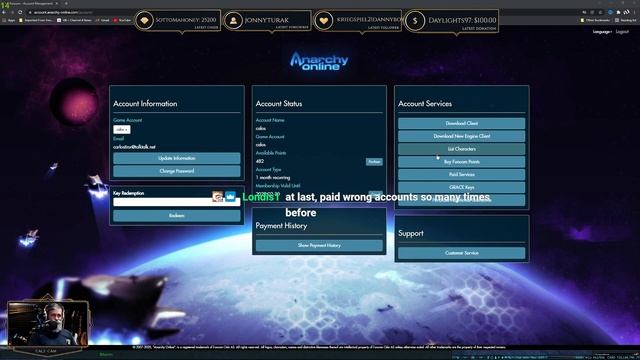Reload the page with the refresh icon
Image resolution: width=640 pixels, height=360 pixels.
[x=20, y=12]
